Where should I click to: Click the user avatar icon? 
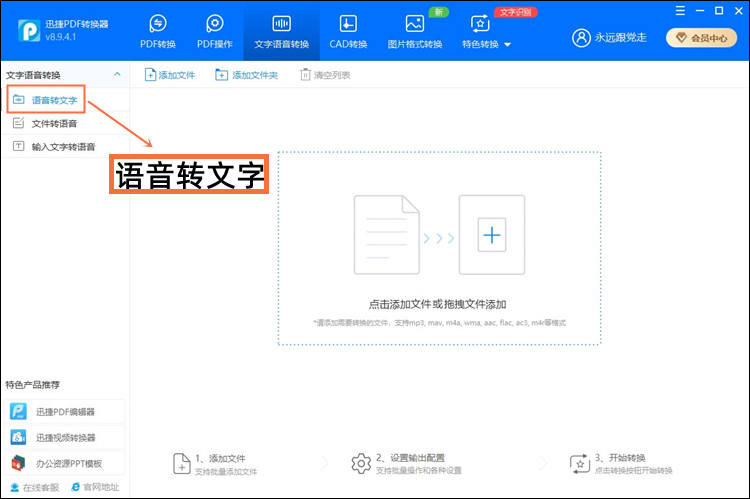(x=581, y=37)
